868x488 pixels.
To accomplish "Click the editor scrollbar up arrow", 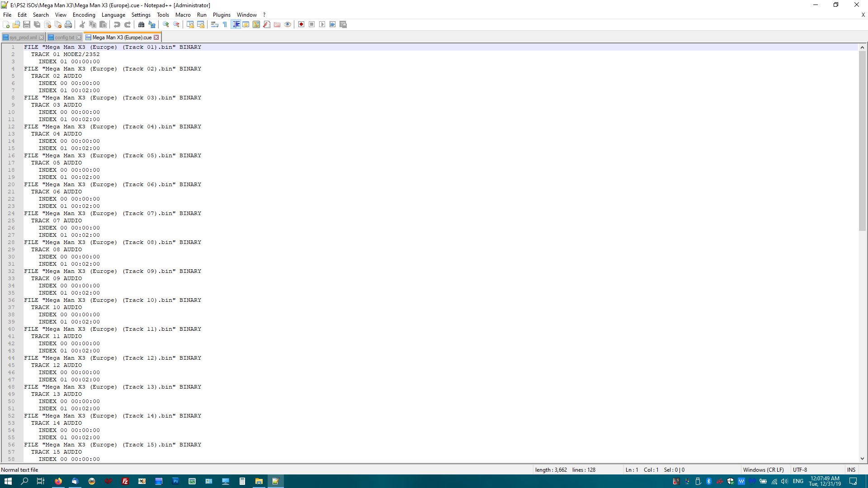I will coord(862,47).
